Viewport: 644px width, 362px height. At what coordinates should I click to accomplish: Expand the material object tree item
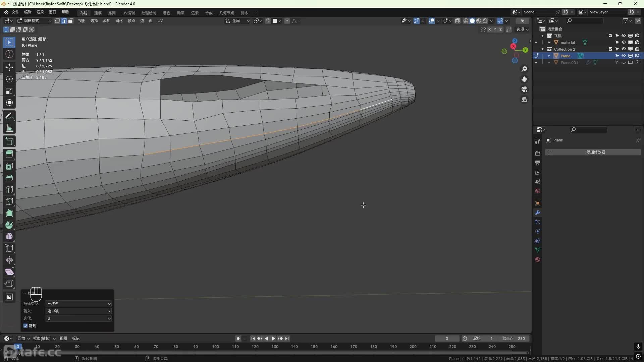pos(549,43)
